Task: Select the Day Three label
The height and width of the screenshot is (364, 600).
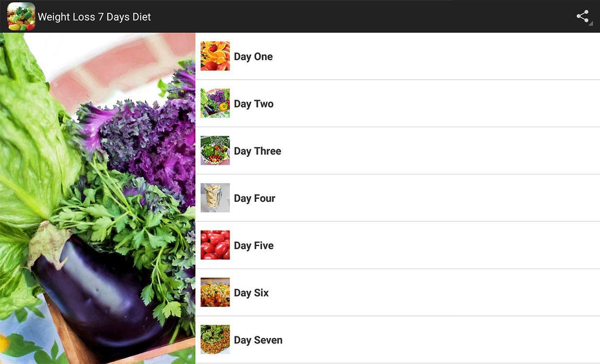Action: click(x=257, y=151)
